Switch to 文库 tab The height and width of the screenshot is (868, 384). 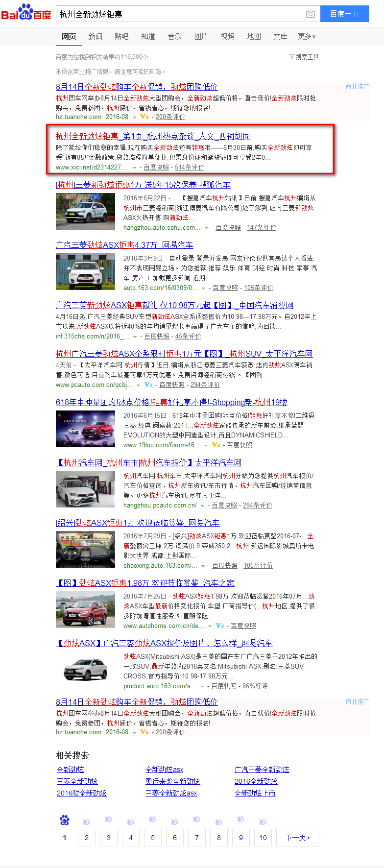pyautogui.click(x=280, y=36)
